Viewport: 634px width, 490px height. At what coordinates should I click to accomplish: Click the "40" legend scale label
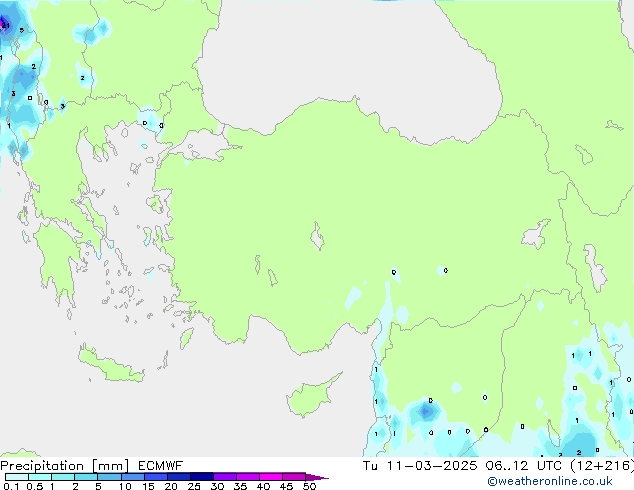tap(263, 486)
